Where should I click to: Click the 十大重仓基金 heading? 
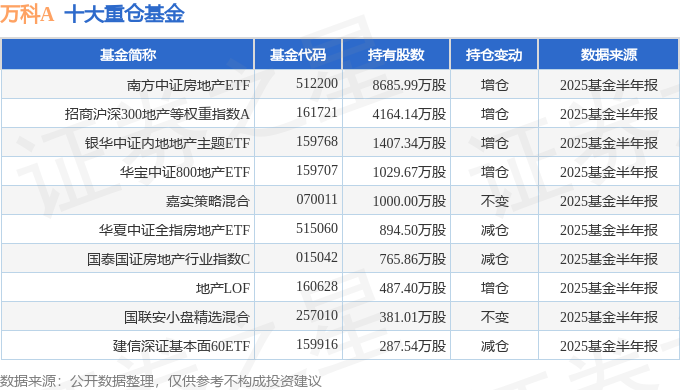pos(124,14)
